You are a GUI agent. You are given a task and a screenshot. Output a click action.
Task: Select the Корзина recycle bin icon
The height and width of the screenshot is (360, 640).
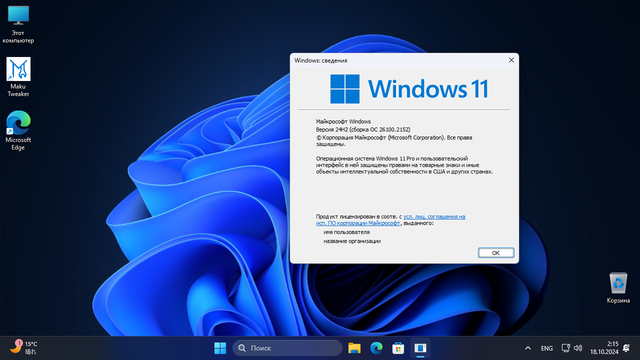[x=618, y=288]
